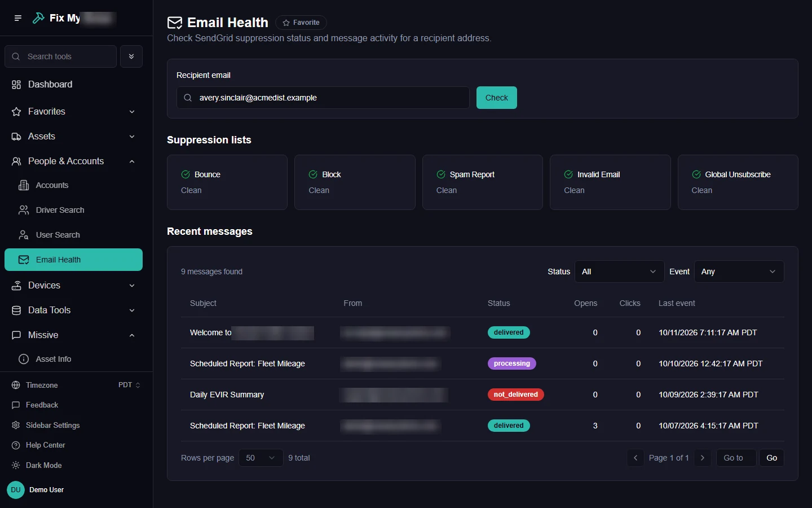Click the Devices sidebar icon
Screen dimensions: 812x508
pos(16,286)
